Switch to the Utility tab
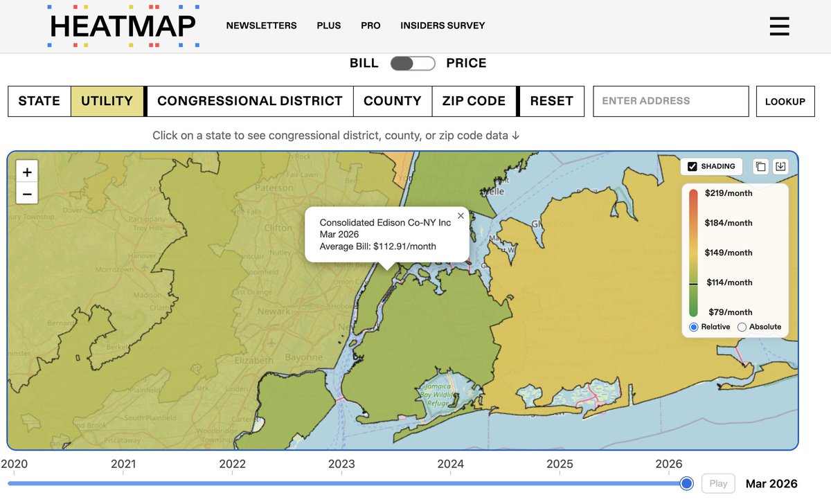 pos(107,101)
